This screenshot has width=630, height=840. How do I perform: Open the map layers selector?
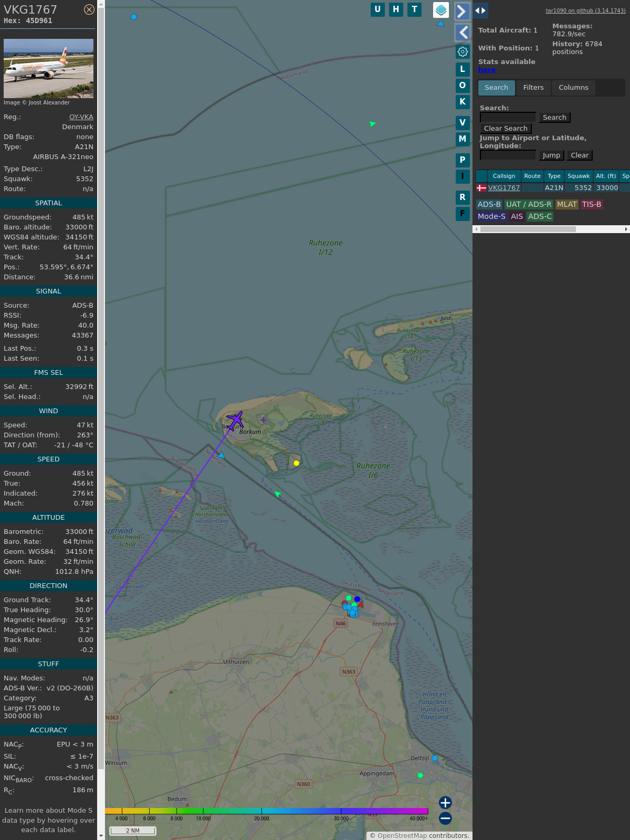441,10
